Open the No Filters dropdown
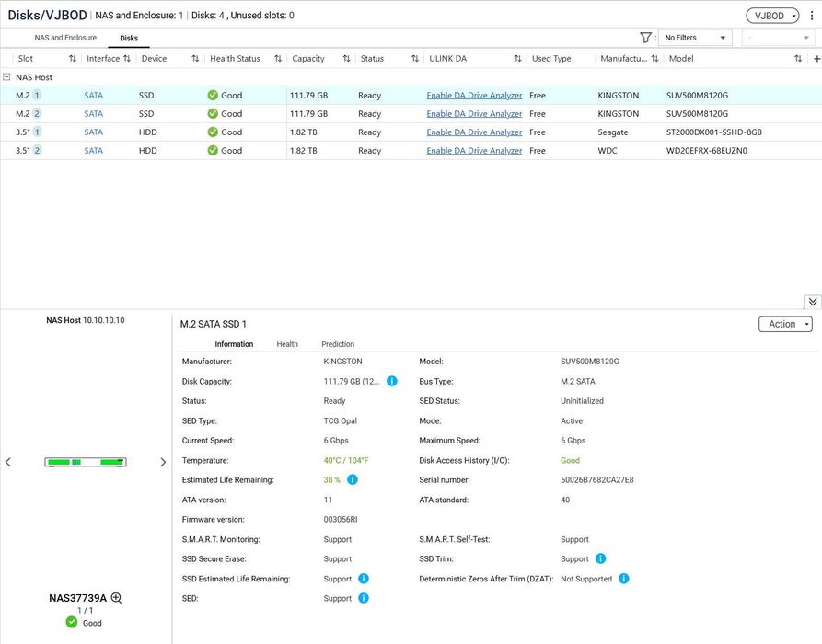 pyautogui.click(x=695, y=38)
